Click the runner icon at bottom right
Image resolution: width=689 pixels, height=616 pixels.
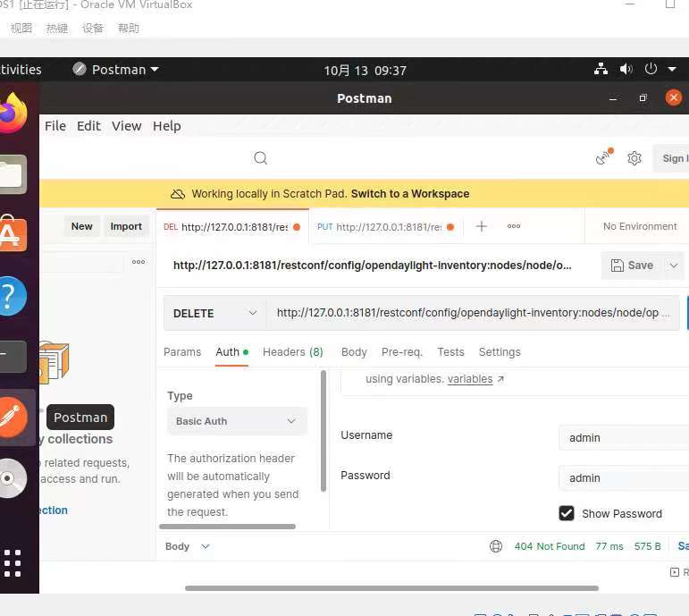tap(675, 572)
